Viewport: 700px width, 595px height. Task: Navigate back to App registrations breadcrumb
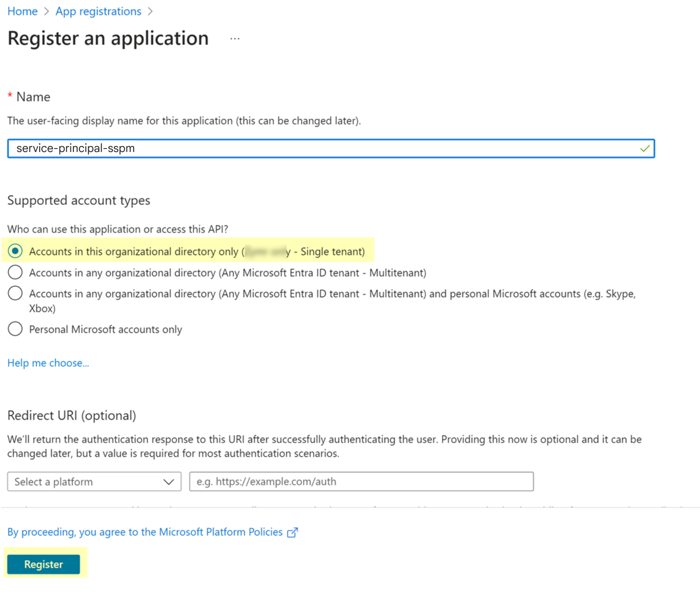[x=98, y=11]
